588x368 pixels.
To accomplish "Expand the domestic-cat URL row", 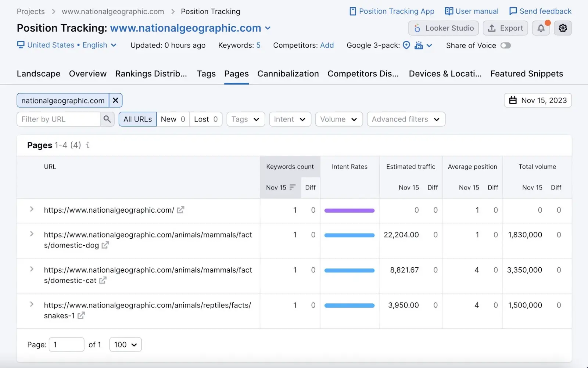I will pos(32,269).
